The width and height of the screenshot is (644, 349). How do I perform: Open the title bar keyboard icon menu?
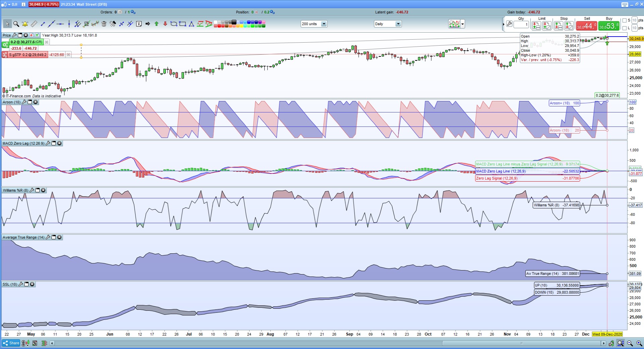625,5
